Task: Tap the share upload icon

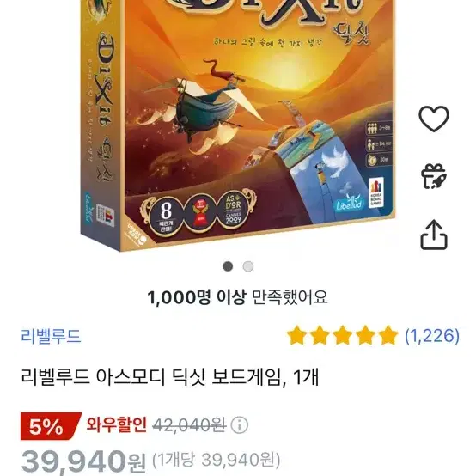Action: pos(434,235)
